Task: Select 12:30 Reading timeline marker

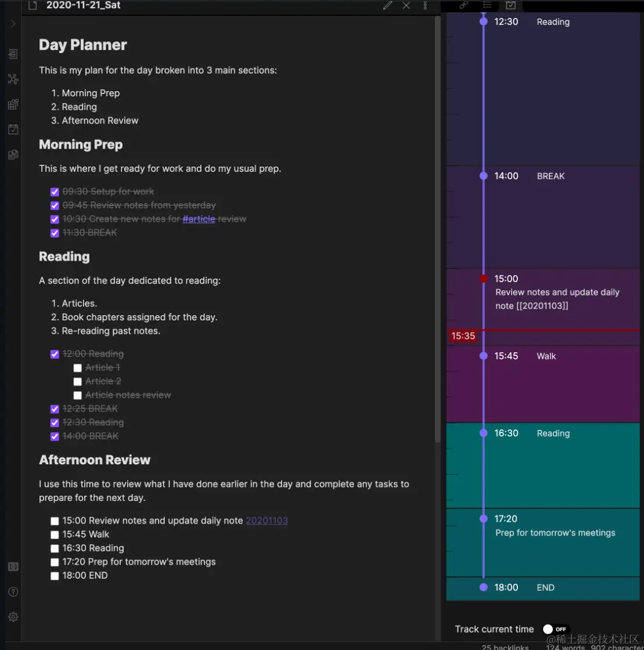Action: tap(484, 21)
